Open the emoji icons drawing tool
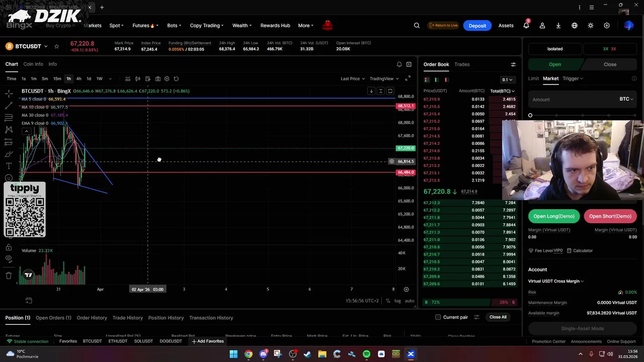Screen dimensions: 644x362 9,178
